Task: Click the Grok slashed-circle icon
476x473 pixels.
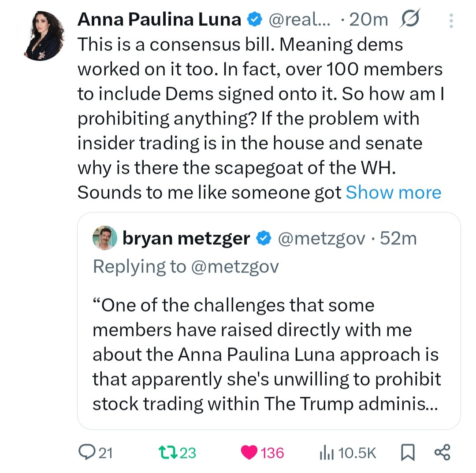Action: 409,19
